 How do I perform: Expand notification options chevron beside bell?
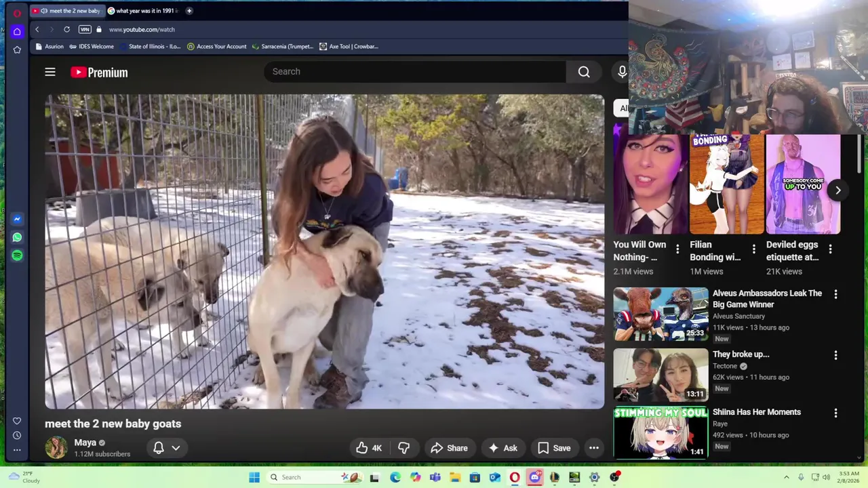(x=176, y=448)
